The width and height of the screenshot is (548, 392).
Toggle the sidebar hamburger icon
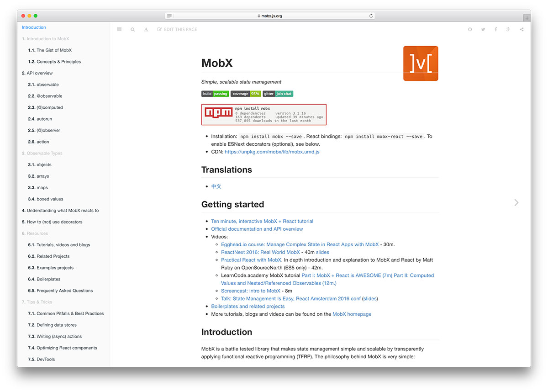tap(119, 29)
